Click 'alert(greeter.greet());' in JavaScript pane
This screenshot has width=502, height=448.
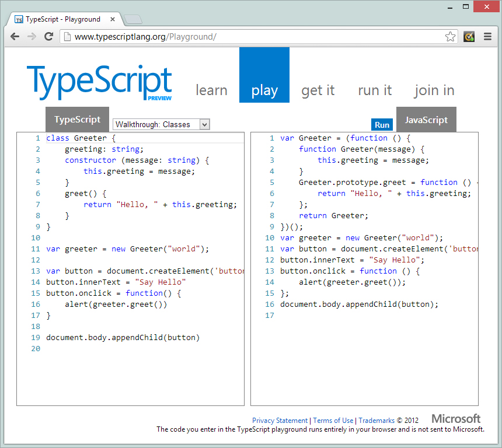point(352,282)
